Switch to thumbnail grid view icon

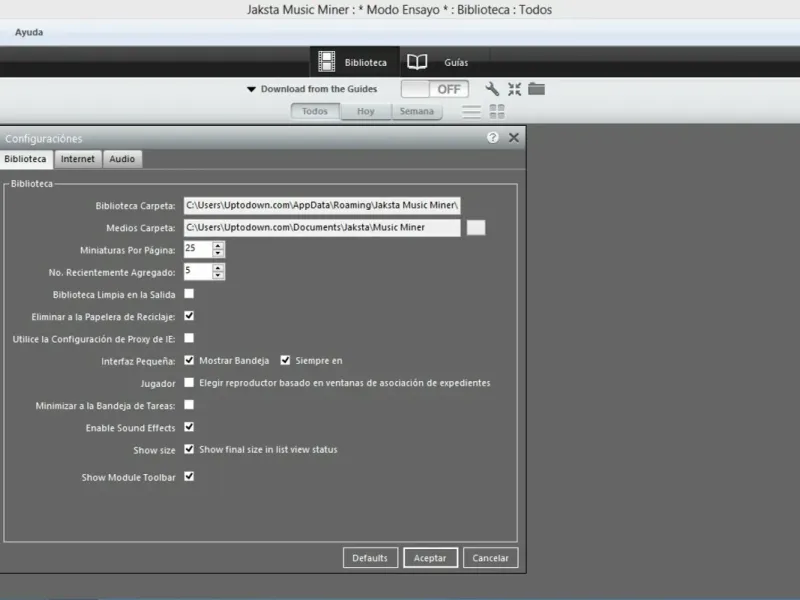tap(497, 111)
